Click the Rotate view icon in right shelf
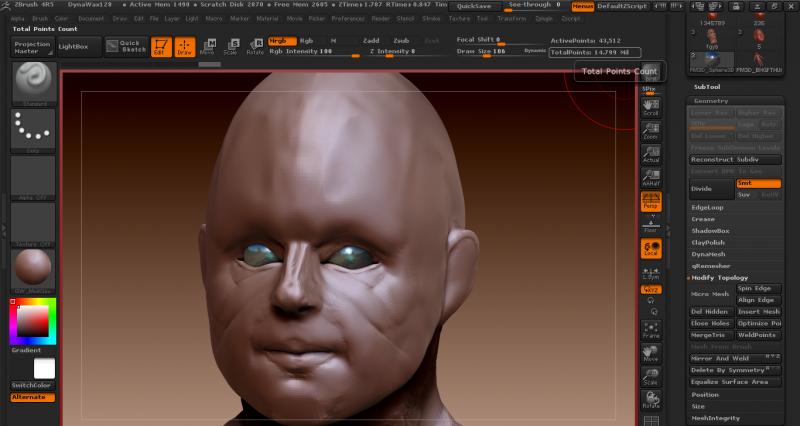Viewport: 800px width, 426px height. (x=651, y=400)
